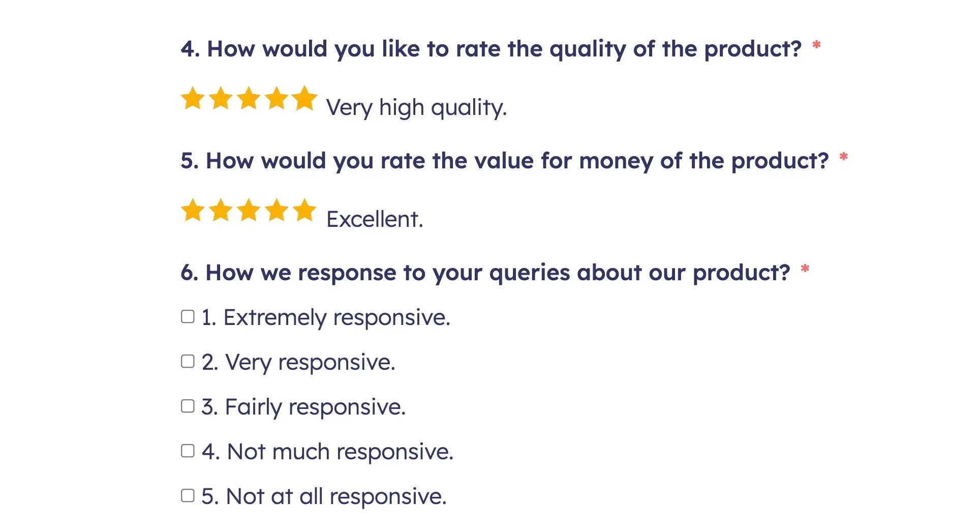Check the Fairly responsive checkbox
The image size is (980, 532).
pyautogui.click(x=188, y=406)
